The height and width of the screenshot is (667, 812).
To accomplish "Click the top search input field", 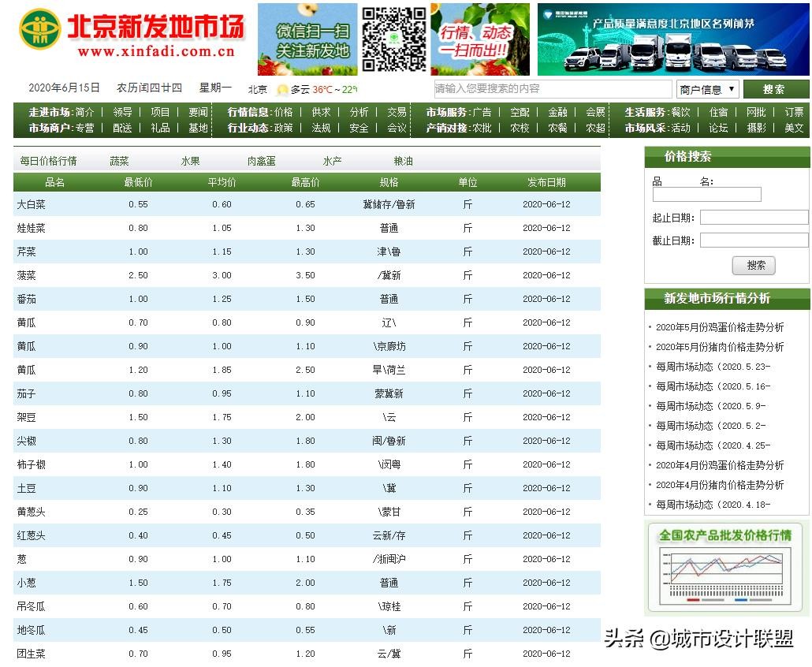I will pyautogui.click(x=552, y=89).
